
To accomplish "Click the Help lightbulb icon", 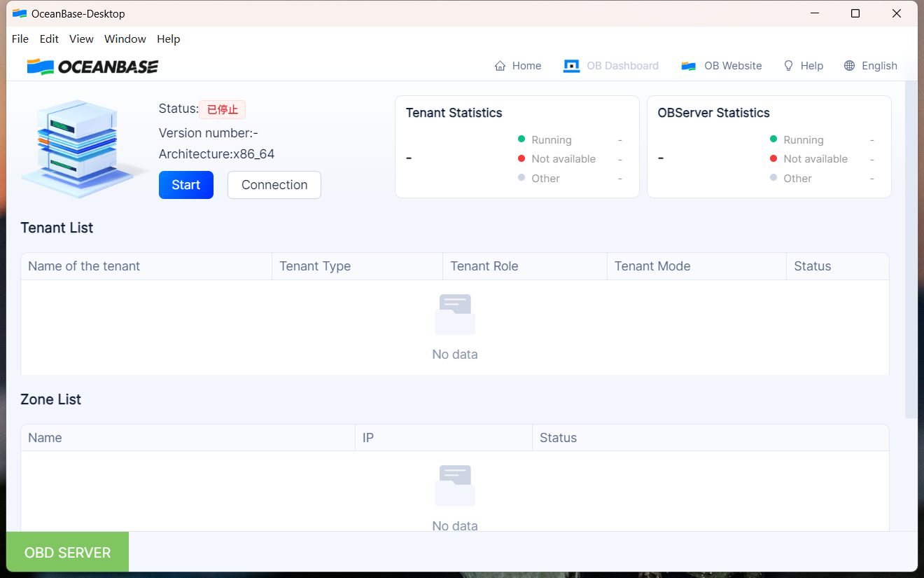I will (x=788, y=66).
